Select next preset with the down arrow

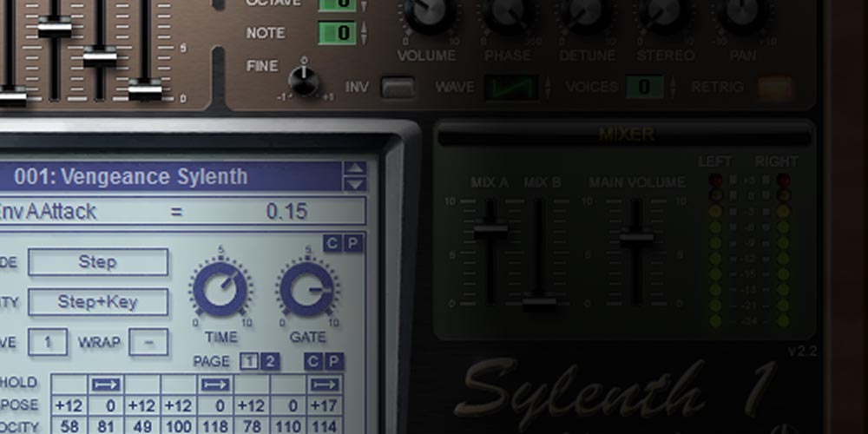click(354, 184)
